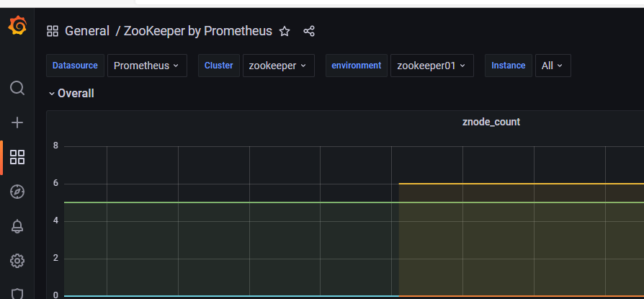Open the search dashboards magnifier icon

[x=17, y=88]
